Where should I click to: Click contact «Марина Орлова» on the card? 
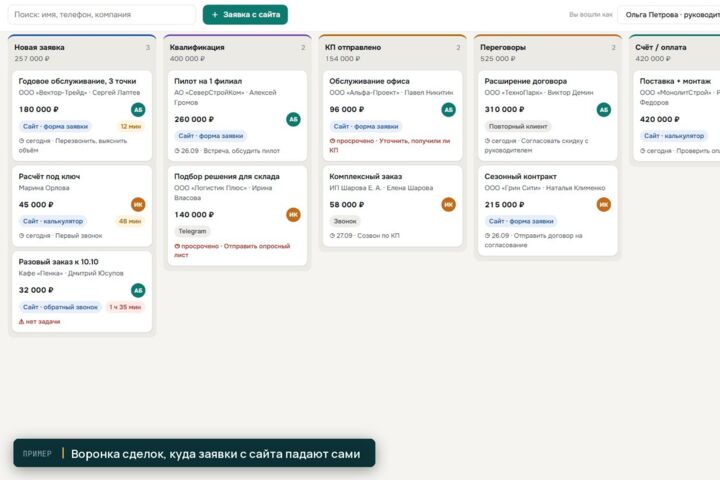click(x=44, y=188)
